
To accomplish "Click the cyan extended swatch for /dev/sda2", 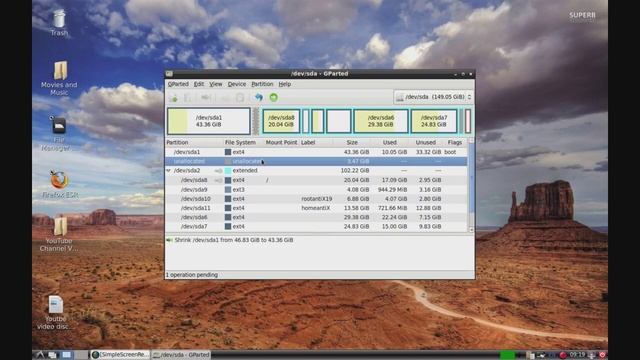I will 228,171.
